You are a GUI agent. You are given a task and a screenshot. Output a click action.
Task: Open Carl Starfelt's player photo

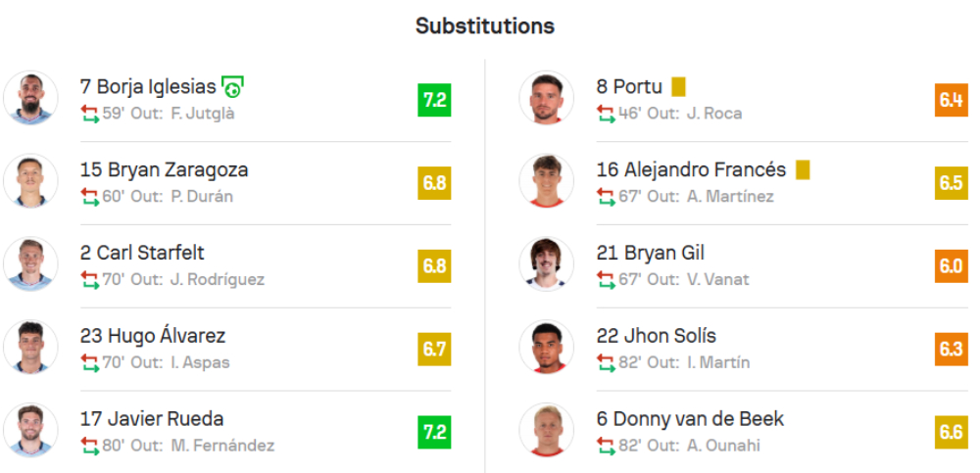click(x=30, y=264)
